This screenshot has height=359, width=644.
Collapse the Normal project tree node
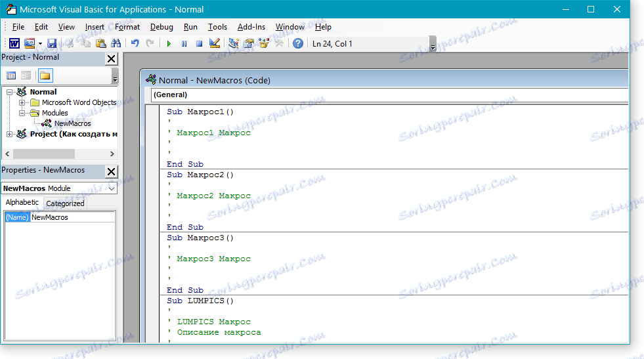tap(10, 93)
